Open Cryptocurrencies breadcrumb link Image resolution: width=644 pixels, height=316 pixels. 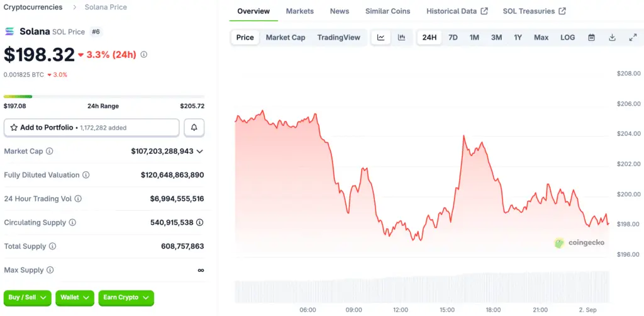(33, 7)
